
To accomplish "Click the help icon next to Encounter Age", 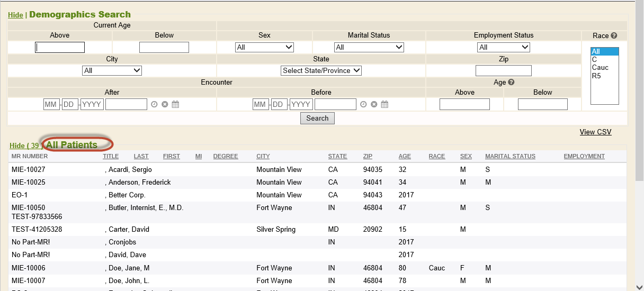I will click(x=512, y=83).
